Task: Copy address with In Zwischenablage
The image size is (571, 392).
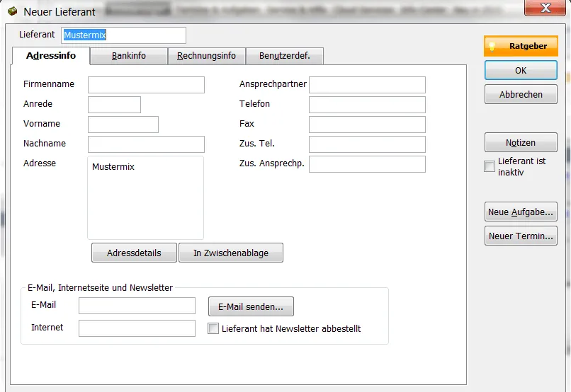Action: point(231,253)
